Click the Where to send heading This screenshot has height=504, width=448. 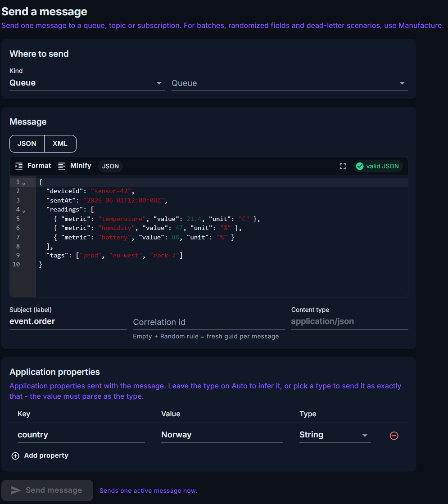point(39,54)
